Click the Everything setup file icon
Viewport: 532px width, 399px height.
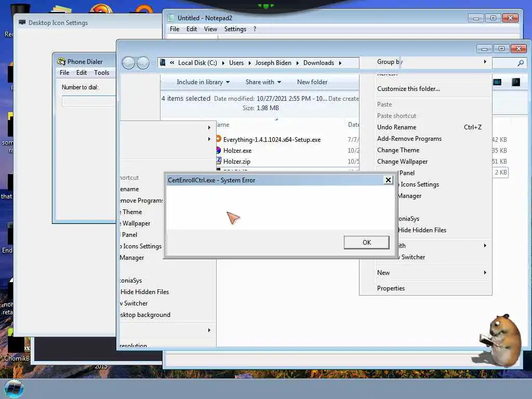pyautogui.click(x=219, y=139)
